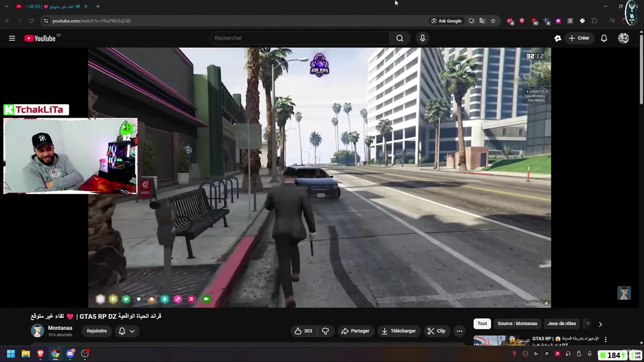The height and width of the screenshot is (362, 644).
Task: Expand notification preferences dropdown next to Rejoindre
Action: [x=132, y=331]
